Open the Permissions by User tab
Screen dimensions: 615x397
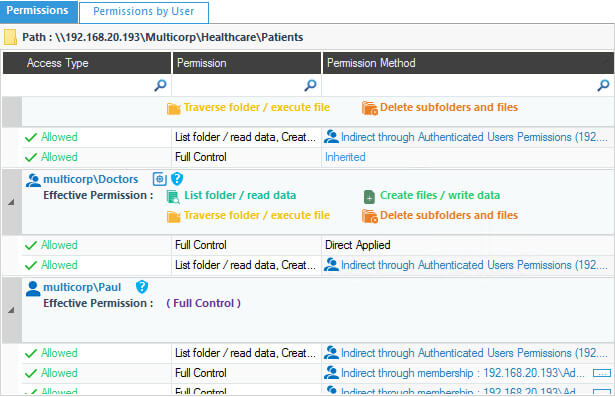click(144, 12)
